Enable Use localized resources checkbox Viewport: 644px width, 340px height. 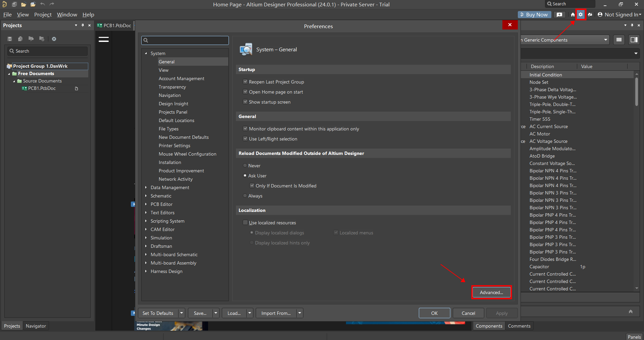point(245,223)
